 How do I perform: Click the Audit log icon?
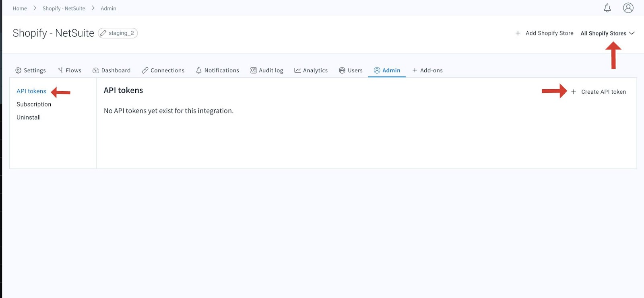point(253,70)
